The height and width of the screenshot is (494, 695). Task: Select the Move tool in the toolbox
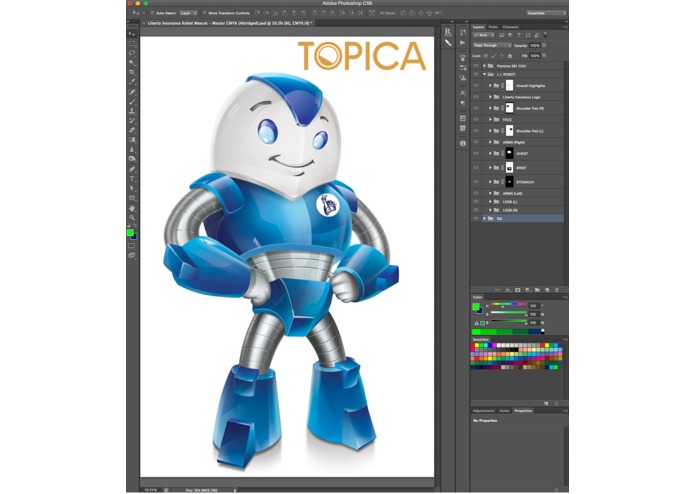pos(132,34)
